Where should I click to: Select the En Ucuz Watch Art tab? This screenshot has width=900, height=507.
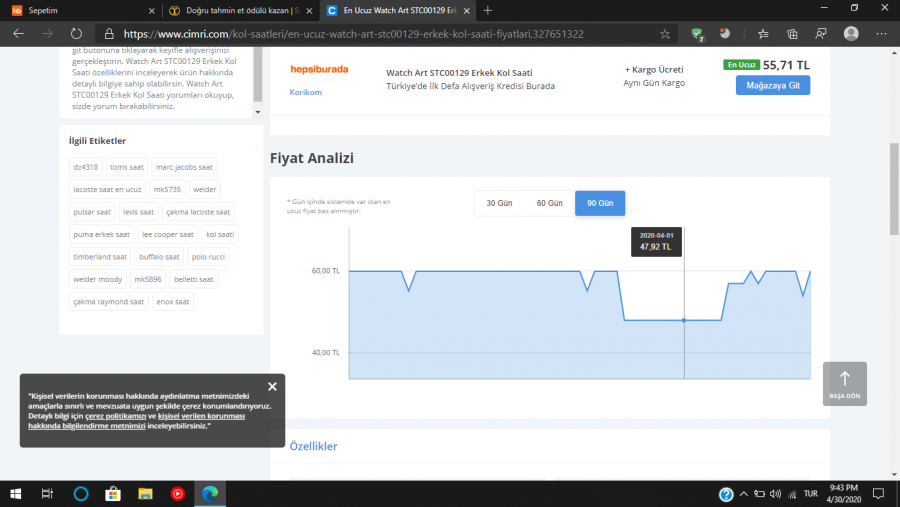pos(398,10)
